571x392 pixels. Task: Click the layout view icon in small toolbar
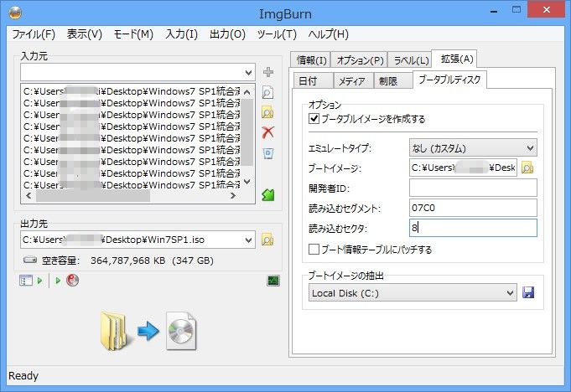pos(26,281)
